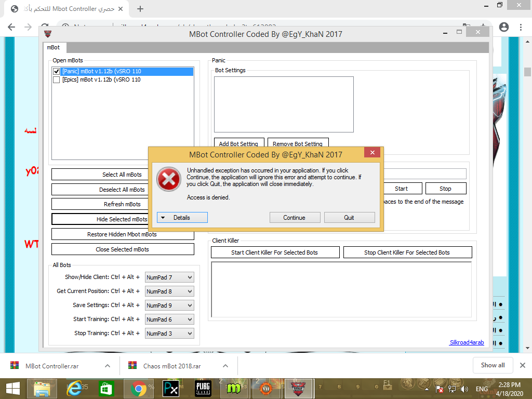Image resolution: width=532 pixels, height=399 pixels.
Task: Click Show all downloads button
Action: click(493, 365)
